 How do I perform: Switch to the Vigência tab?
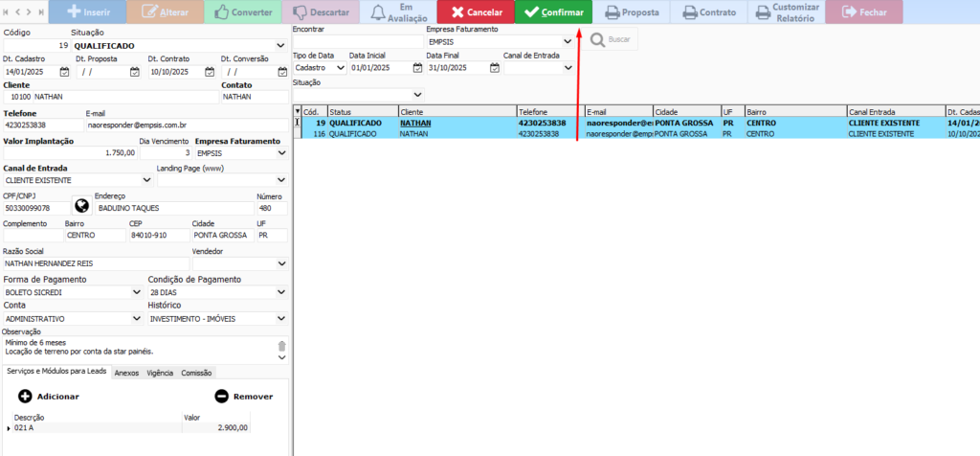tap(160, 373)
